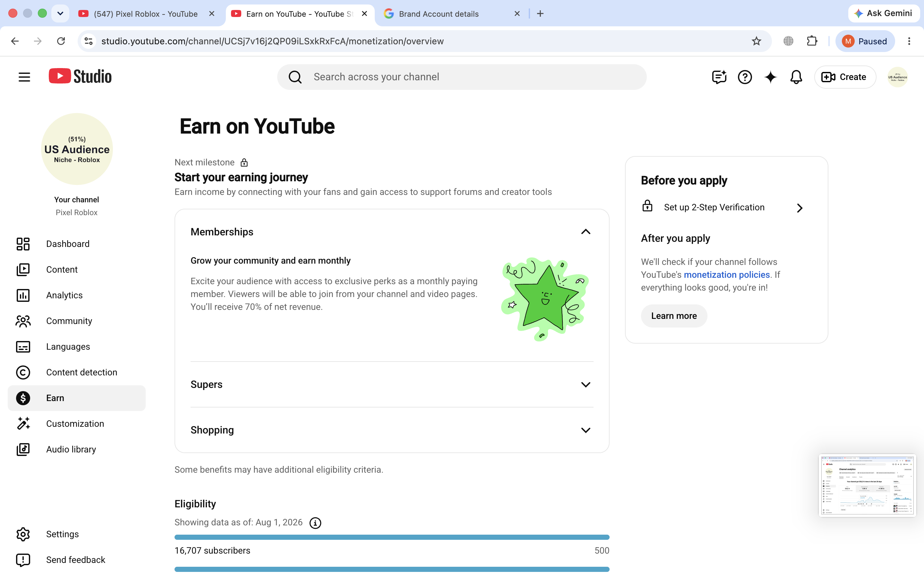Open Dashboard from the sidebar
The width and height of the screenshot is (924, 578).
pos(76,244)
